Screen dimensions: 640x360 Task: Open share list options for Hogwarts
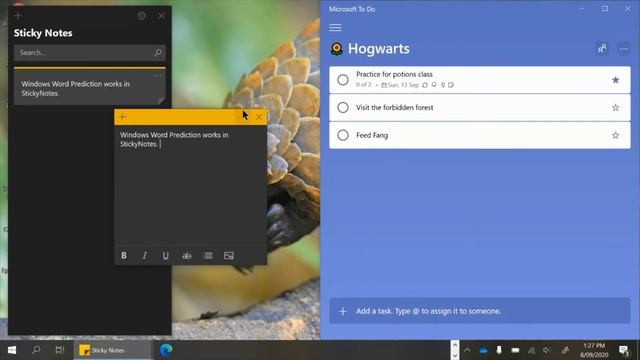602,49
